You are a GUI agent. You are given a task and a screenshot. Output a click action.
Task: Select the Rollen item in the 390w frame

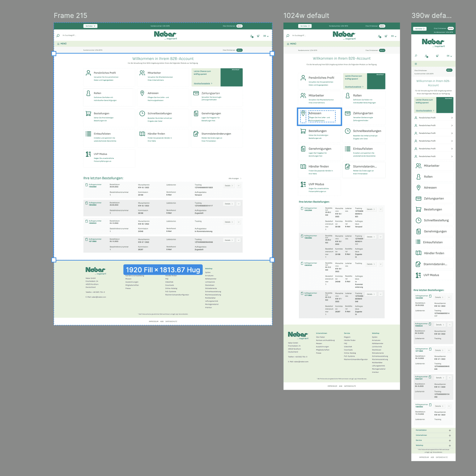[433, 176]
